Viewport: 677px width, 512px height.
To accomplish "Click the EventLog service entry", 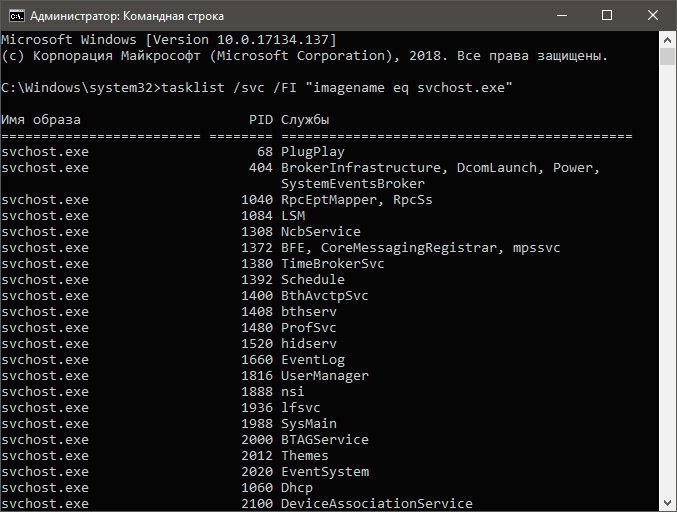I will (313, 360).
